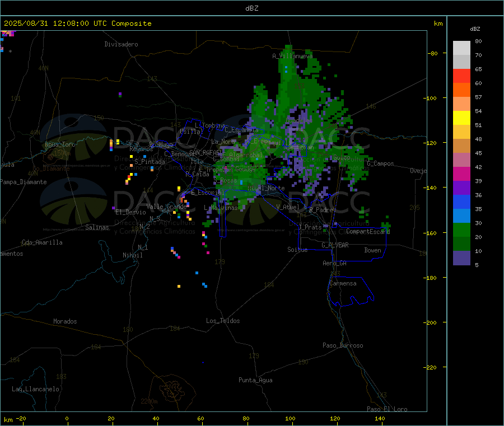504x426 pixels.
Task: Click the 'Lag.Llancanelo' map label
Action: 35,389
